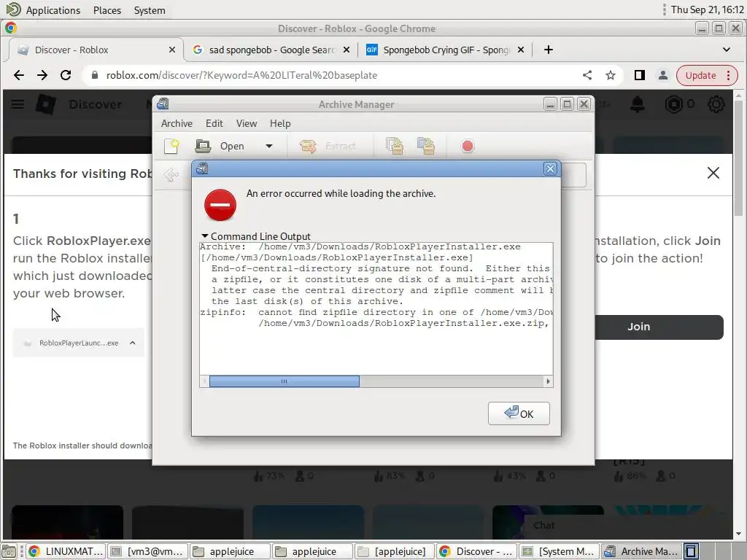This screenshot has width=747, height=560.
Task: Close the error dialog with X
Action: coord(550,168)
